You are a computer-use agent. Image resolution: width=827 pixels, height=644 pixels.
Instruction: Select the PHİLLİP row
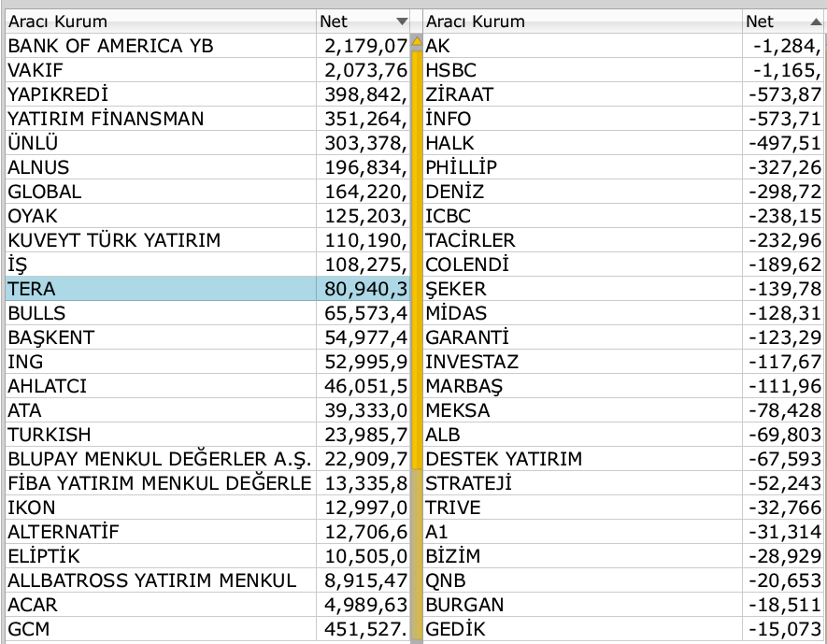pos(624,167)
